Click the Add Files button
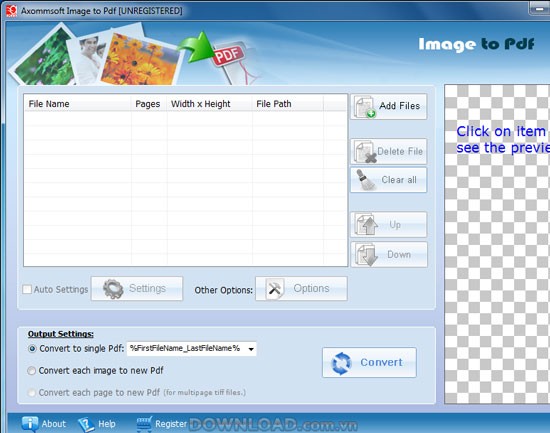 click(389, 106)
